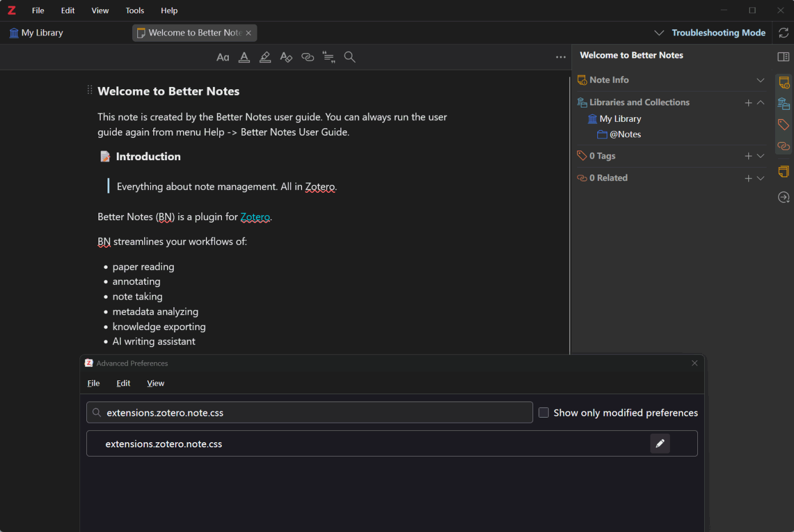Click the Note Info header icon
794x532 pixels.
582,80
